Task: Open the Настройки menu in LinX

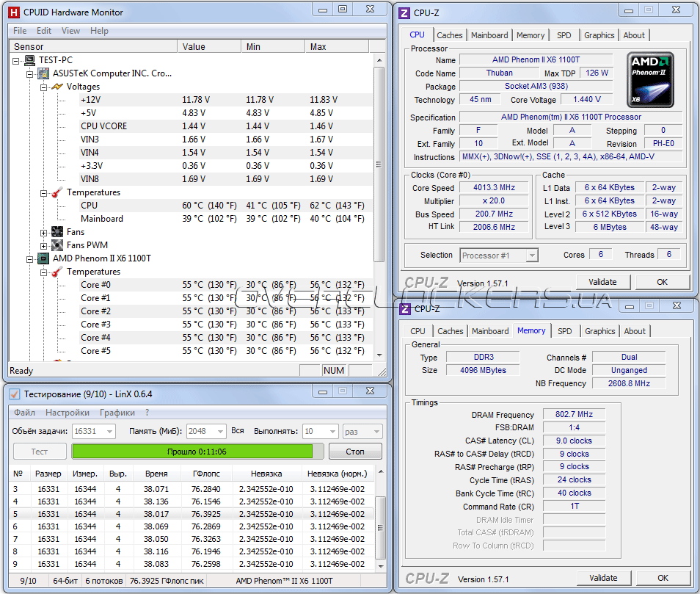Action: coord(68,413)
